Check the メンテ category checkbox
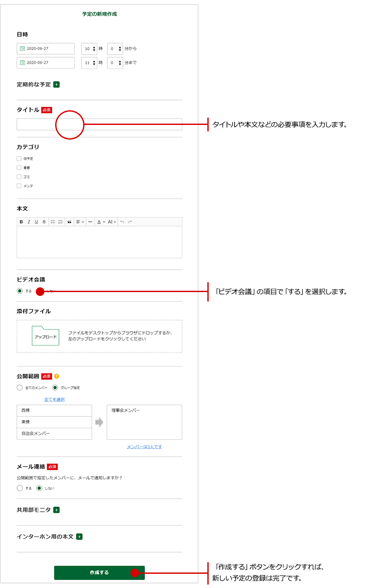The height and width of the screenshot is (588, 388). [x=19, y=186]
